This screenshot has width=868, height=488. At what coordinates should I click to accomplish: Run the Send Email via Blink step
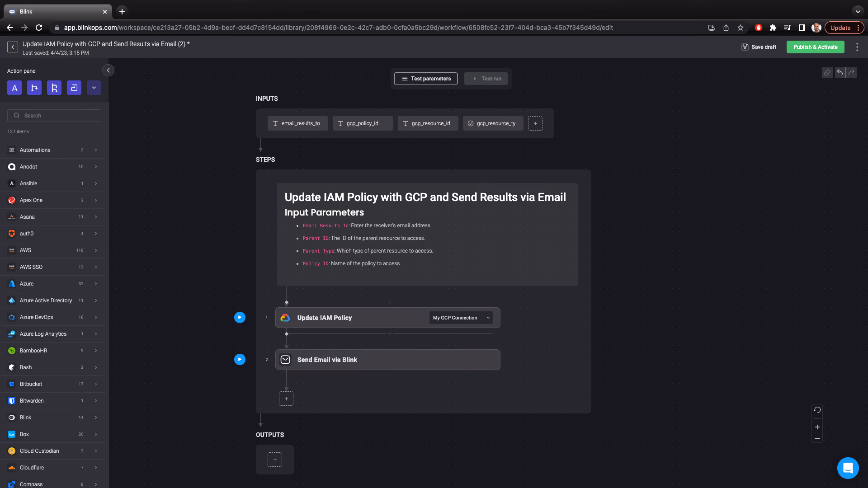[240, 360]
